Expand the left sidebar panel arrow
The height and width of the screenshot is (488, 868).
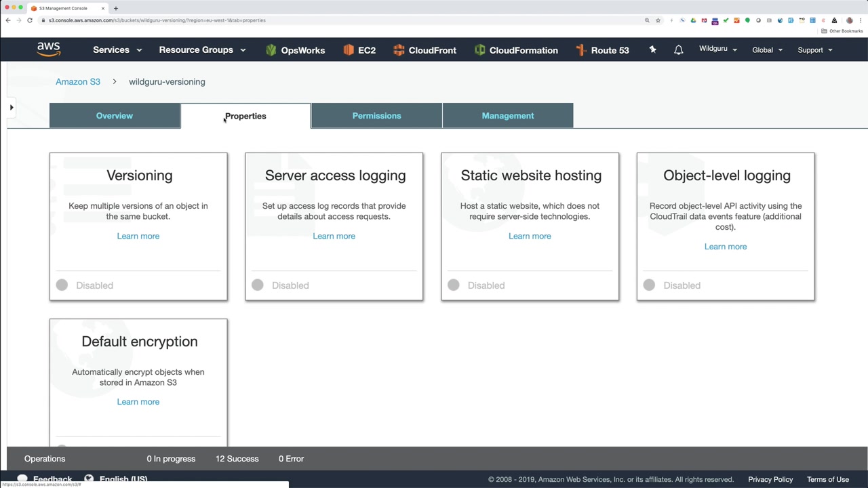(x=12, y=107)
